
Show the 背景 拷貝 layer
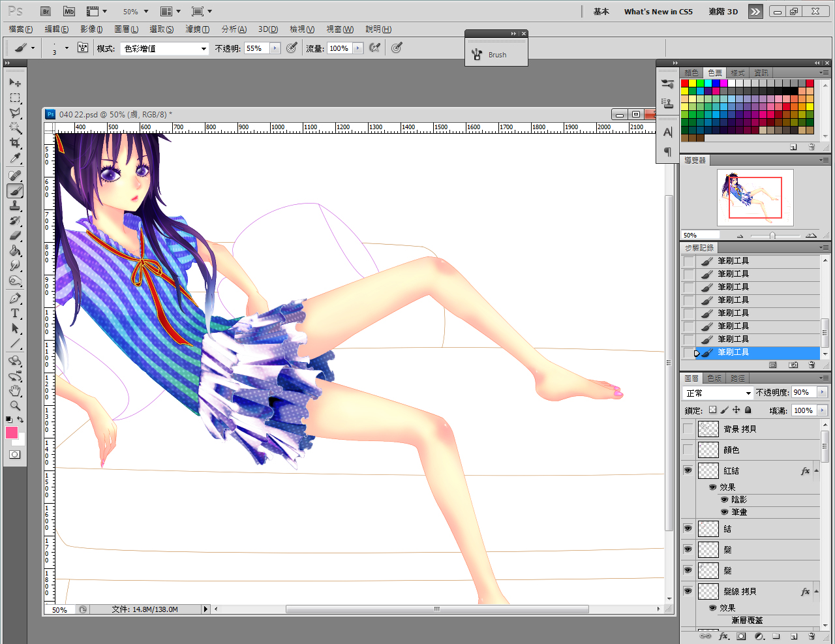point(688,429)
